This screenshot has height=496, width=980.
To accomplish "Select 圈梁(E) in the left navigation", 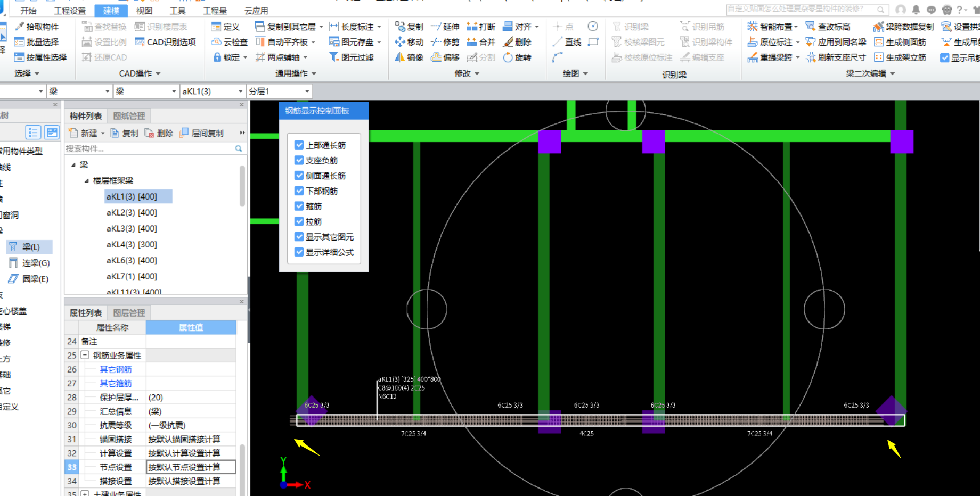I will click(29, 279).
